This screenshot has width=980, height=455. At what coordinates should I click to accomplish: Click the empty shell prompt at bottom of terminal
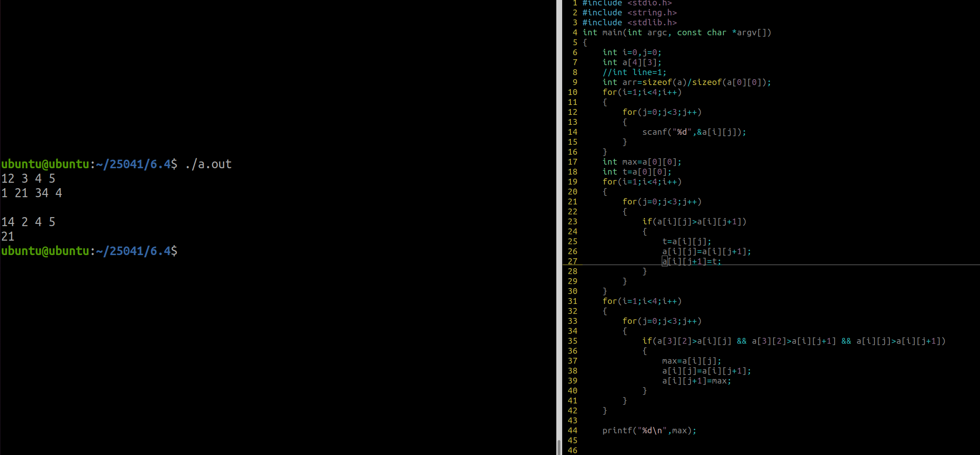tap(89, 251)
